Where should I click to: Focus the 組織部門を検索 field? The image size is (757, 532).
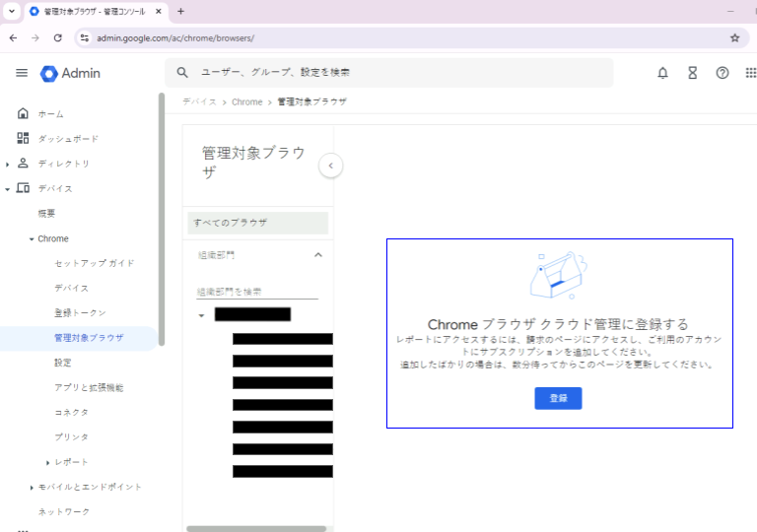click(x=257, y=292)
